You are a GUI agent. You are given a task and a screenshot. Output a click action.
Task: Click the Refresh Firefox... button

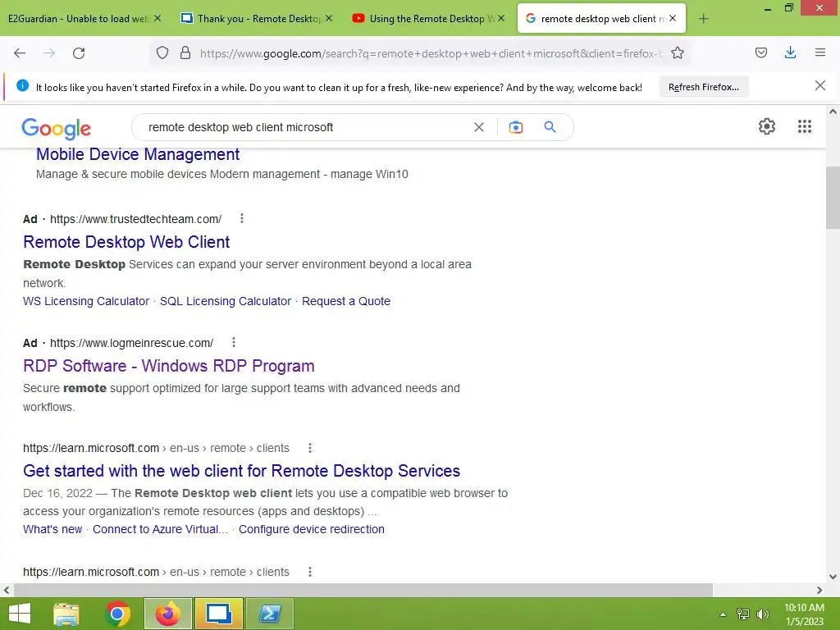[x=703, y=87]
